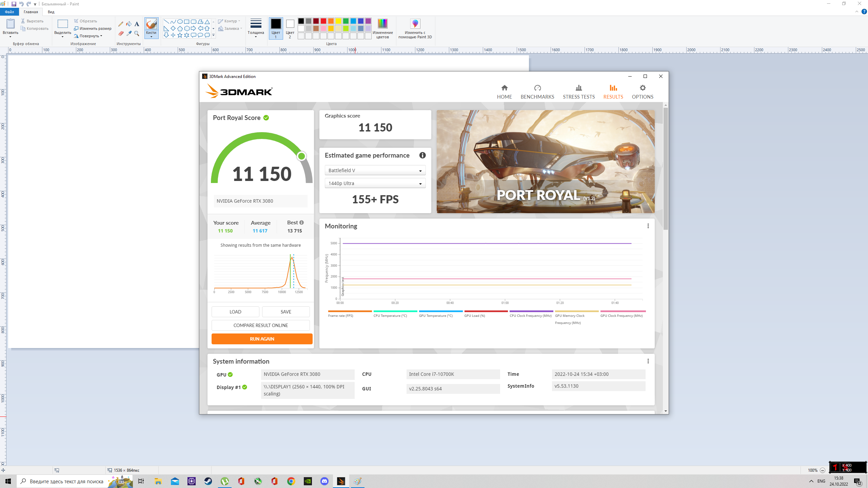The height and width of the screenshot is (488, 868).
Task: Select the Fill bucket tool
Action: click(129, 24)
